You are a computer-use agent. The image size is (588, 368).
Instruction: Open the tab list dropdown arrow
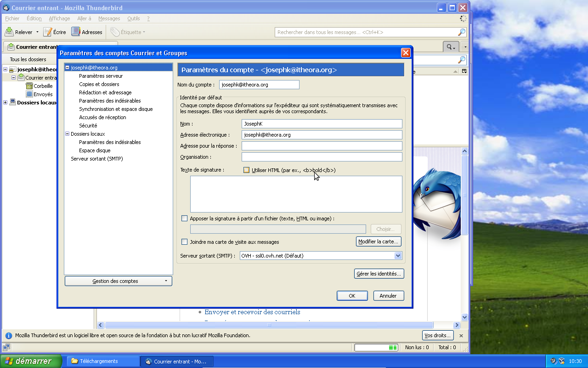(x=465, y=47)
